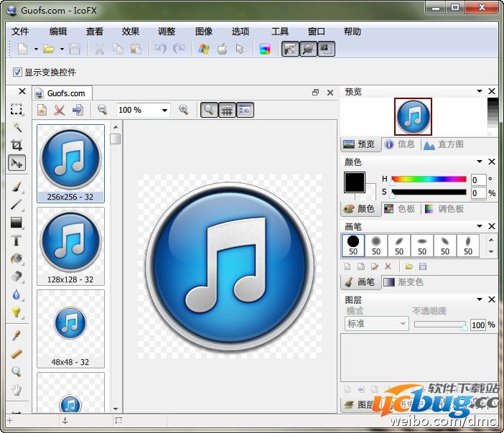Toggle the second view mode toolbar button

[x=308, y=49]
